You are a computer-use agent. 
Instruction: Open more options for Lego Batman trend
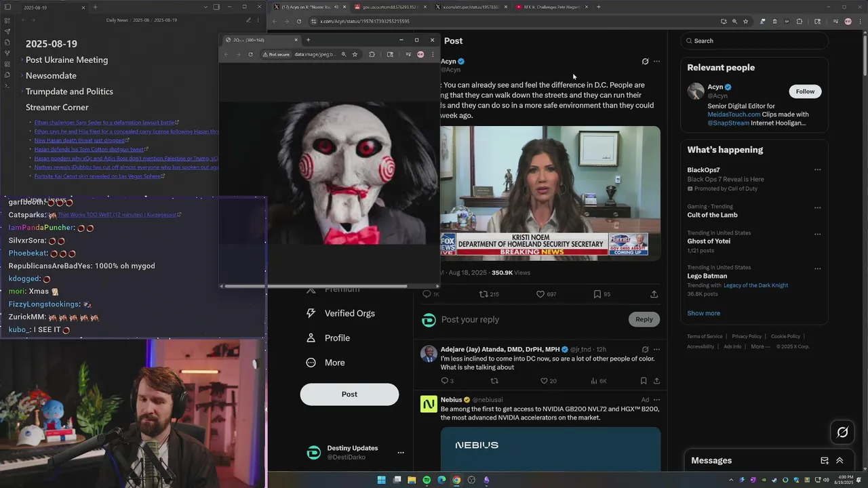(x=817, y=268)
